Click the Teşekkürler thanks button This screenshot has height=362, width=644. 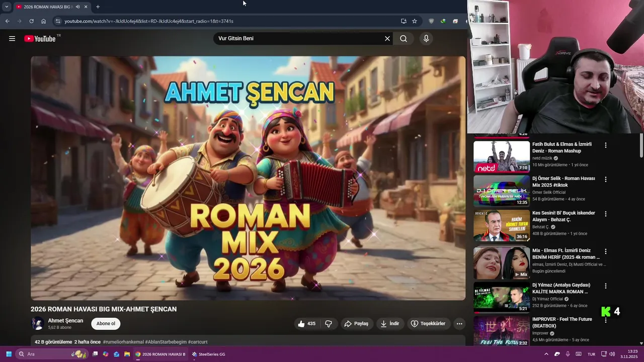click(428, 324)
